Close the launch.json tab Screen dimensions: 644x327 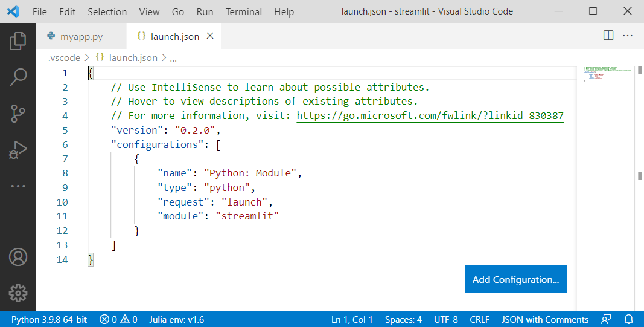(210, 36)
